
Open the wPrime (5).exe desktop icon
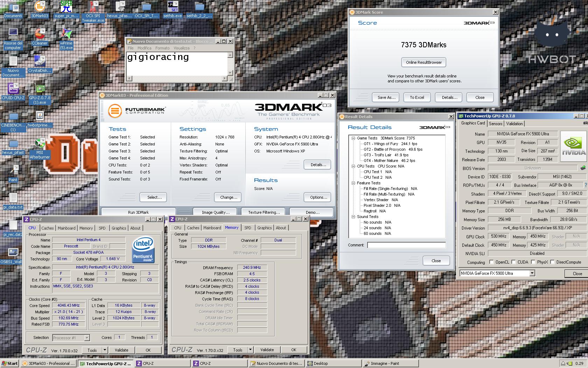[66, 39]
